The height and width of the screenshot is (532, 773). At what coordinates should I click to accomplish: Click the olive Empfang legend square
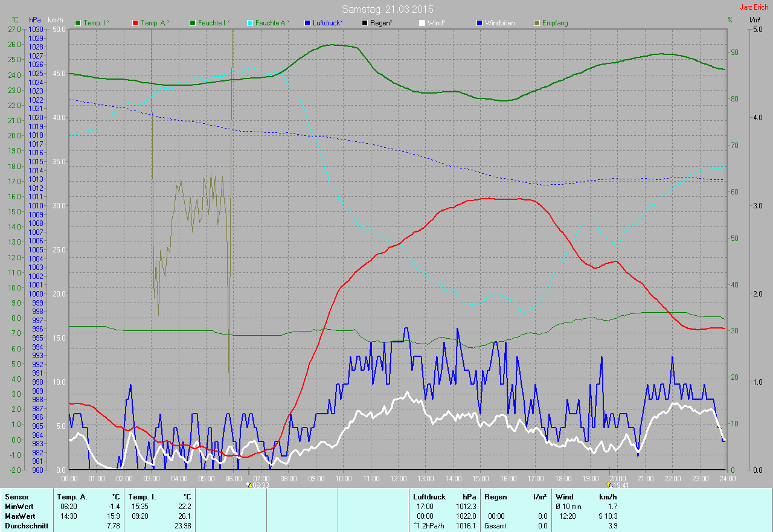click(537, 23)
